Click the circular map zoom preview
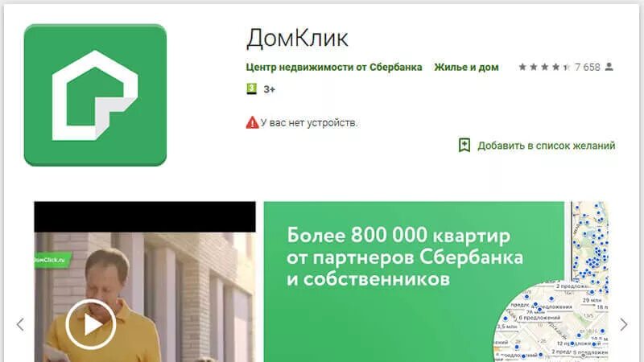This screenshot has width=644, height=362. pyautogui.click(x=551, y=323)
